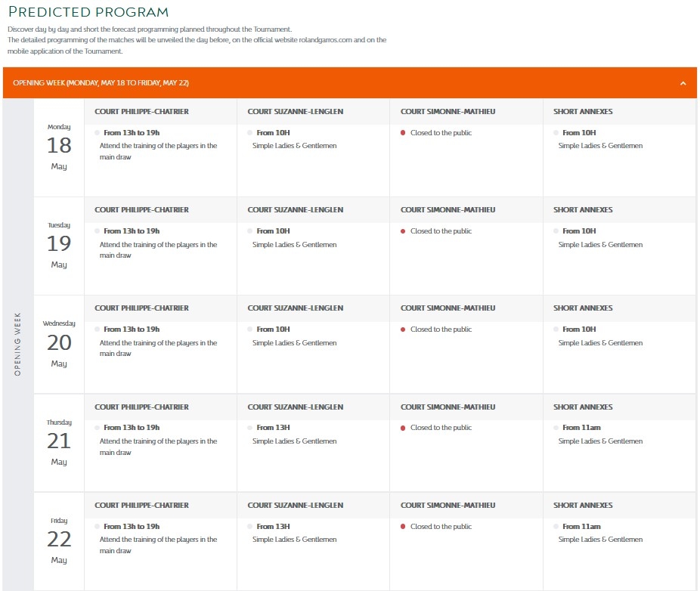This screenshot has height=591, width=700.
Task: Click Friday's gray dot beside From 13H
Action: tap(250, 527)
